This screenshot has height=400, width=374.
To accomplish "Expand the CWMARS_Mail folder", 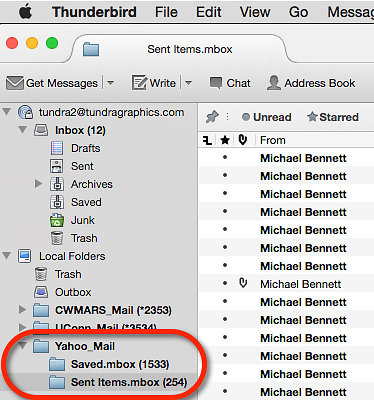I will coord(23,310).
